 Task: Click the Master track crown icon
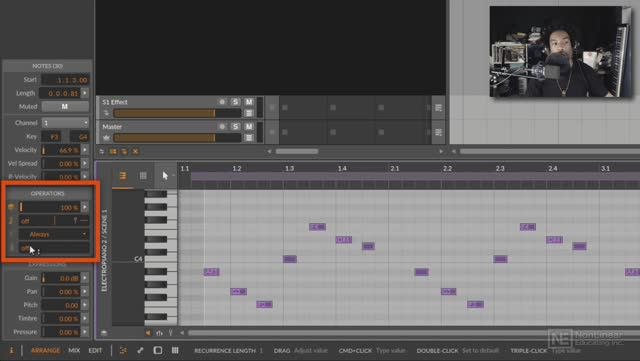pos(107,138)
